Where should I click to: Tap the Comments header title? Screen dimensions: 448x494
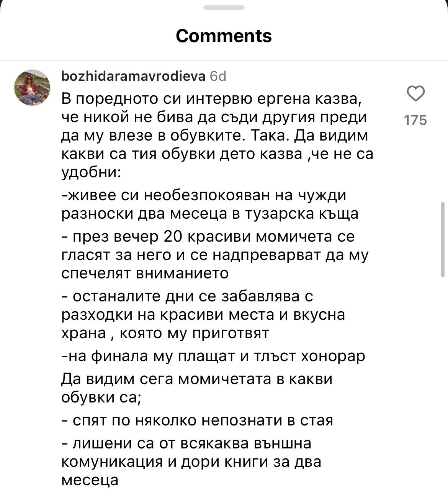tap(224, 36)
